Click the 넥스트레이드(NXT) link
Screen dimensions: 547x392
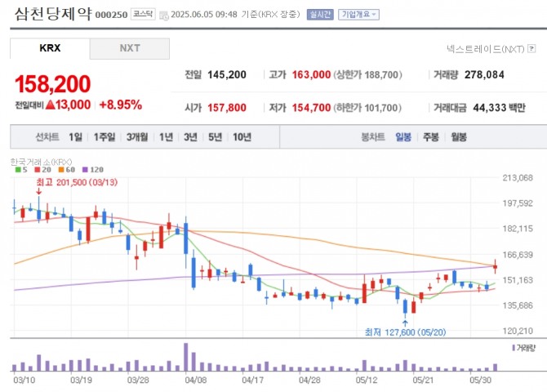(x=486, y=49)
